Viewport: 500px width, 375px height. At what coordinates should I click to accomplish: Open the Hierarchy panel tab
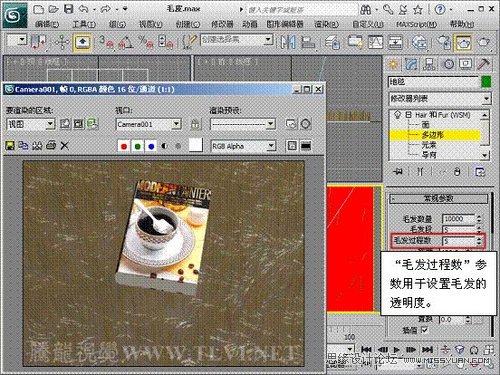pyautogui.click(x=429, y=64)
